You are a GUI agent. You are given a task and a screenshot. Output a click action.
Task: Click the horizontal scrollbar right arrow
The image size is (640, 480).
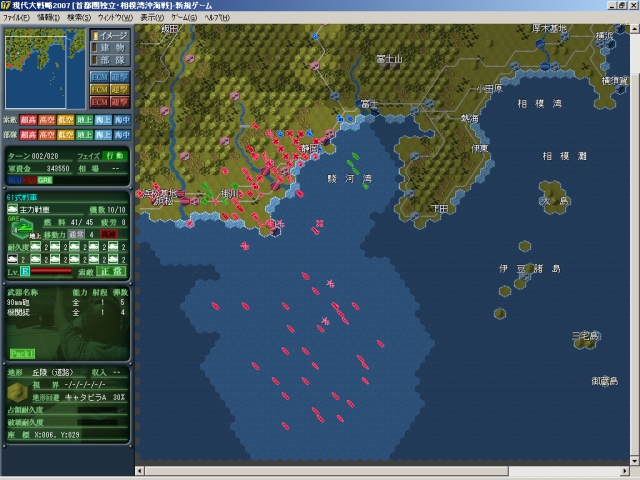pos(625,471)
